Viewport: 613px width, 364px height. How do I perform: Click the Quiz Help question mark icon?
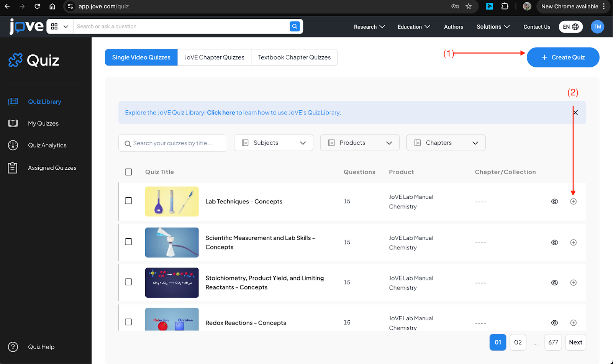click(x=13, y=347)
